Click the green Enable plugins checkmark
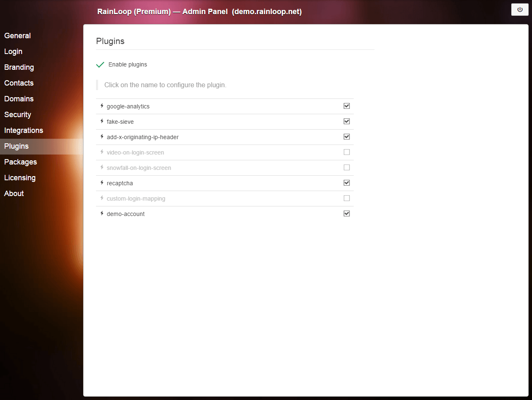532x400 pixels. tap(100, 65)
